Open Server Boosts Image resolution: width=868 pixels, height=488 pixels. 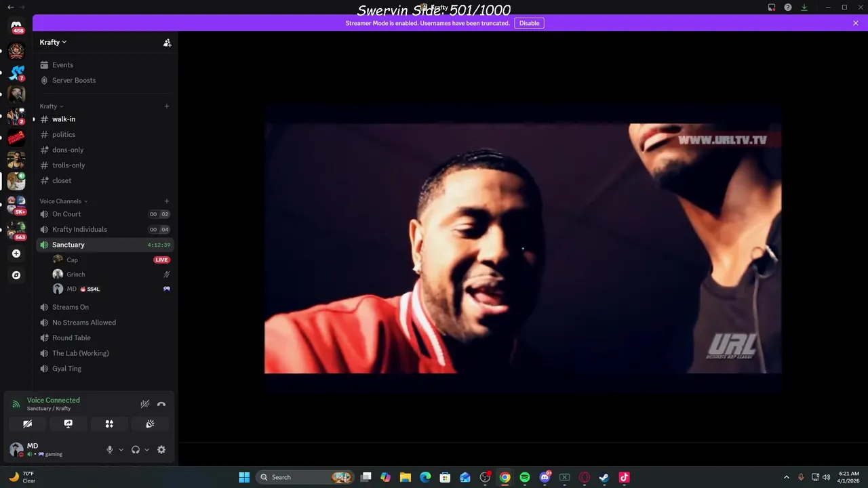click(105, 80)
